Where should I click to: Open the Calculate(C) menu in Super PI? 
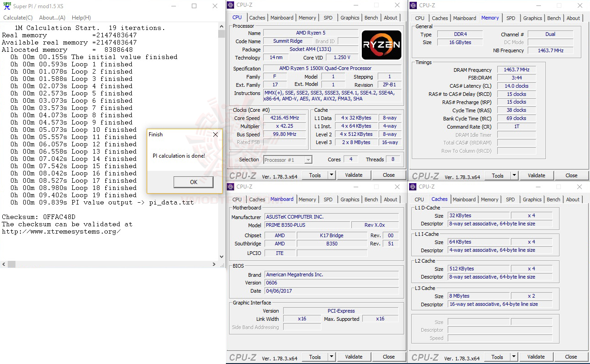tap(18, 18)
